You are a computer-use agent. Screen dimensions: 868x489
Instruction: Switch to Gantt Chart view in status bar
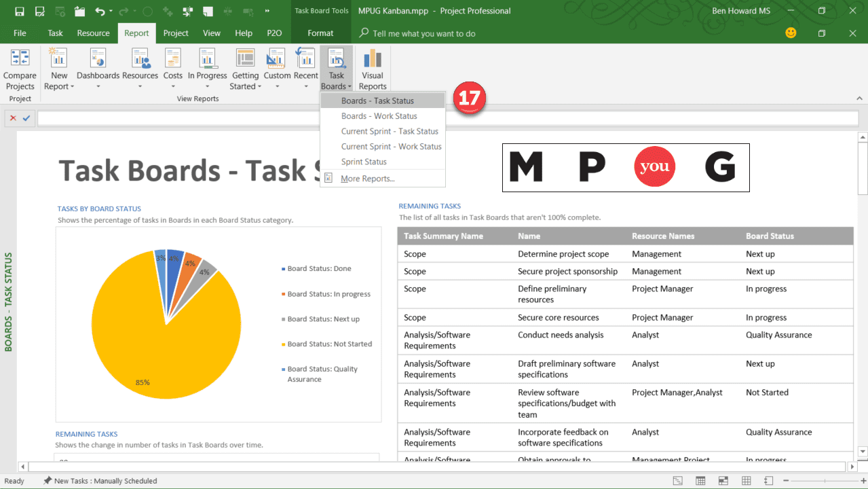pyautogui.click(x=678, y=481)
